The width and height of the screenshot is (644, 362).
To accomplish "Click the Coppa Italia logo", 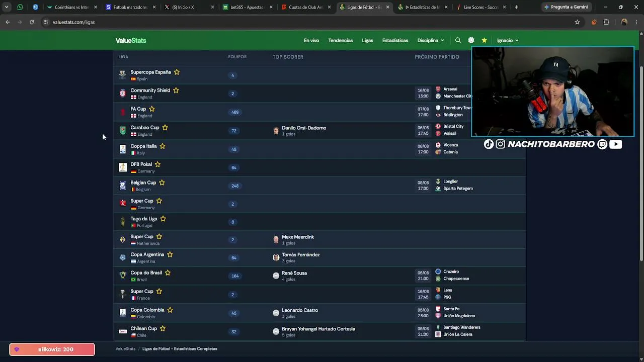I will pos(122,149).
